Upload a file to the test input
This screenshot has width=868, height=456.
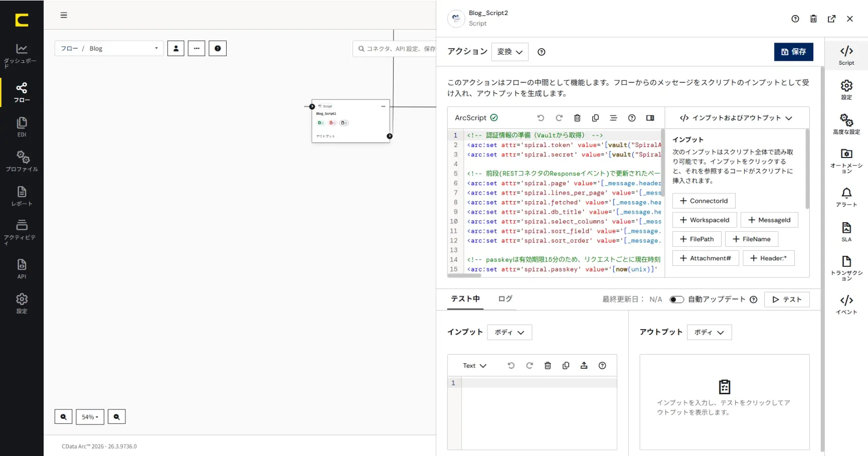click(x=584, y=366)
